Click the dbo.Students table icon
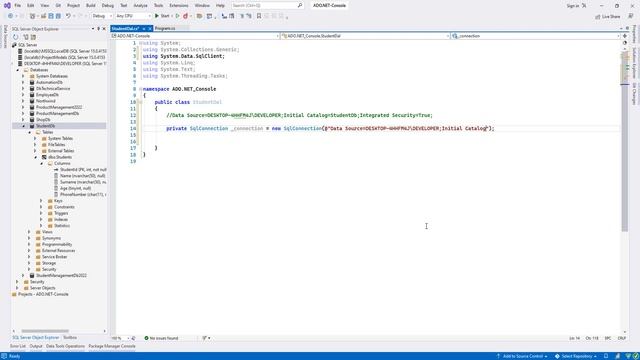 44,157
